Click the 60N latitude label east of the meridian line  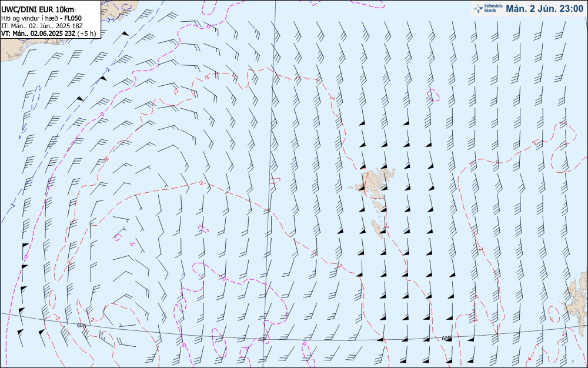[446, 339]
